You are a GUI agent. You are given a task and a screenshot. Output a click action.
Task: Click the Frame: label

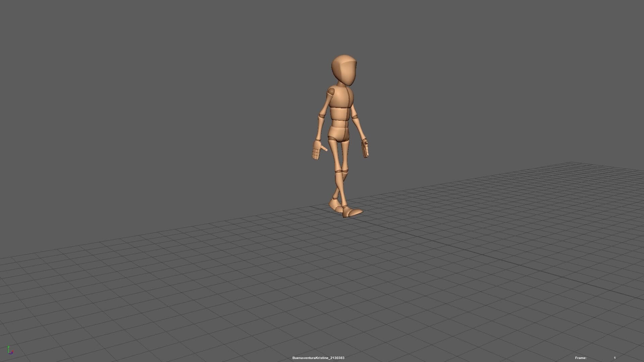click(581, 358)
